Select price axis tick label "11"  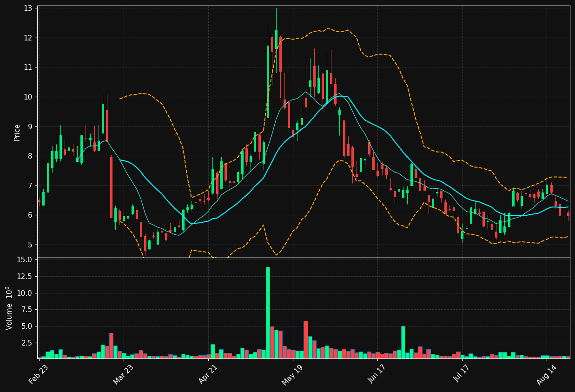click(x=27, y=67)
